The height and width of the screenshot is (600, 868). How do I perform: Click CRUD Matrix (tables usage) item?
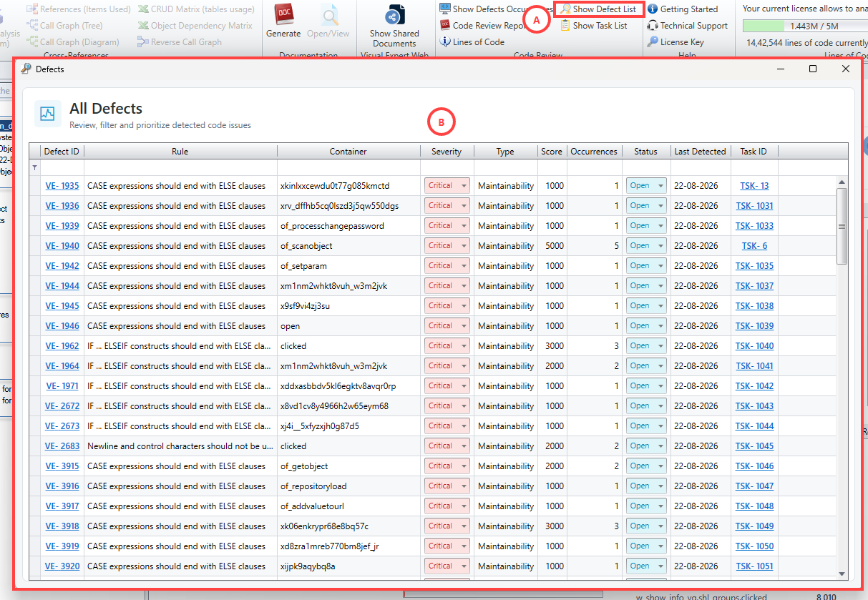point(196,9)
